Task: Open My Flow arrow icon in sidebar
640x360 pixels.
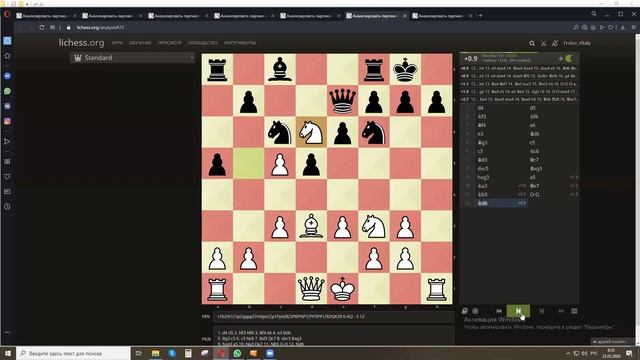Action: pos(7,141)
